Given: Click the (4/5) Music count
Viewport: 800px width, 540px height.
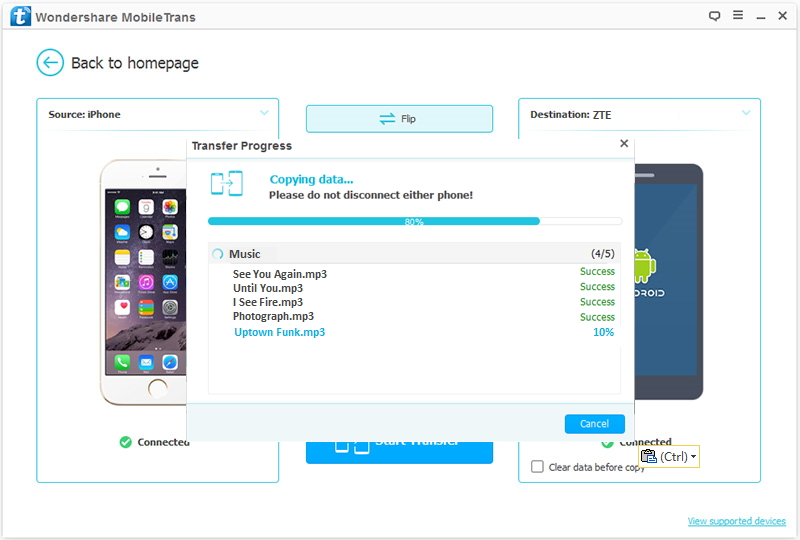Looking at the screenshot, I should (x=603, y=254).
